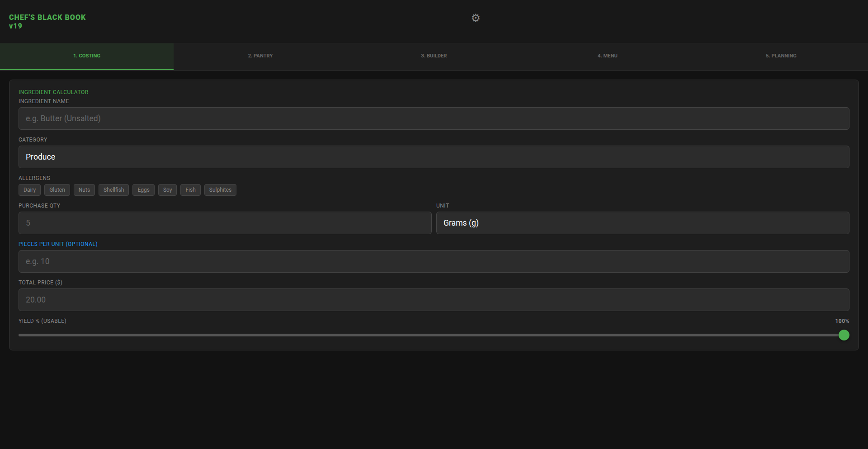Image resolution: width=868 pixels, height=449 pixels.
Task: Toggle the Eggs allergen chip
Action: tap(143, 190)
